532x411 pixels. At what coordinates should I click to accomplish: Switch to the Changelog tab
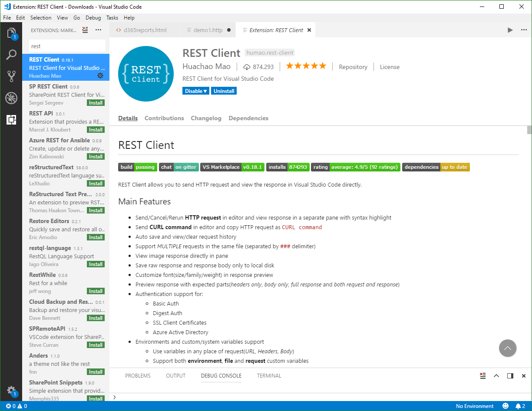click(206, 118)
